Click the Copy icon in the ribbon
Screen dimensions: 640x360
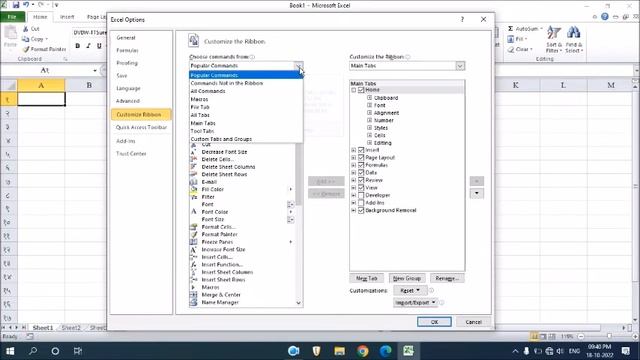point(26,39)
